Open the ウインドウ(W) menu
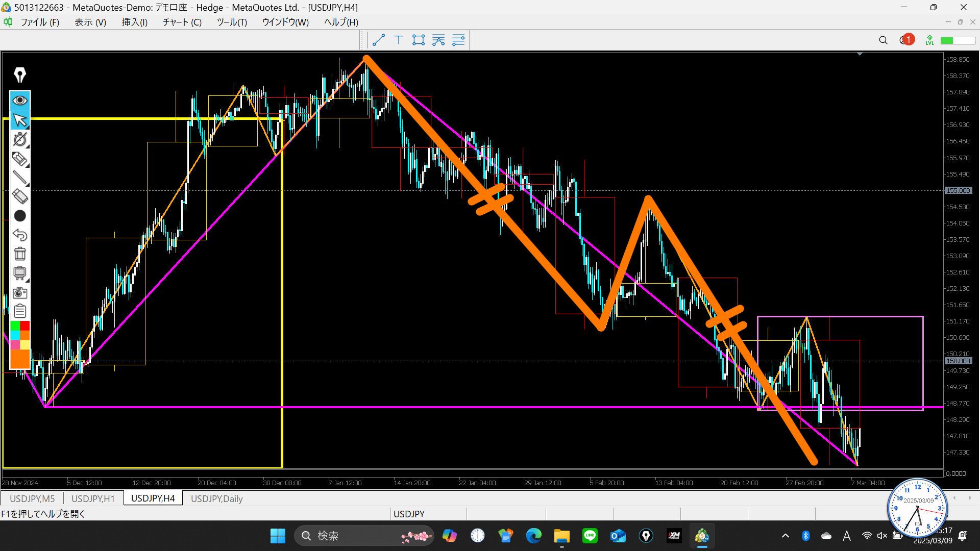 coord(285,22)
